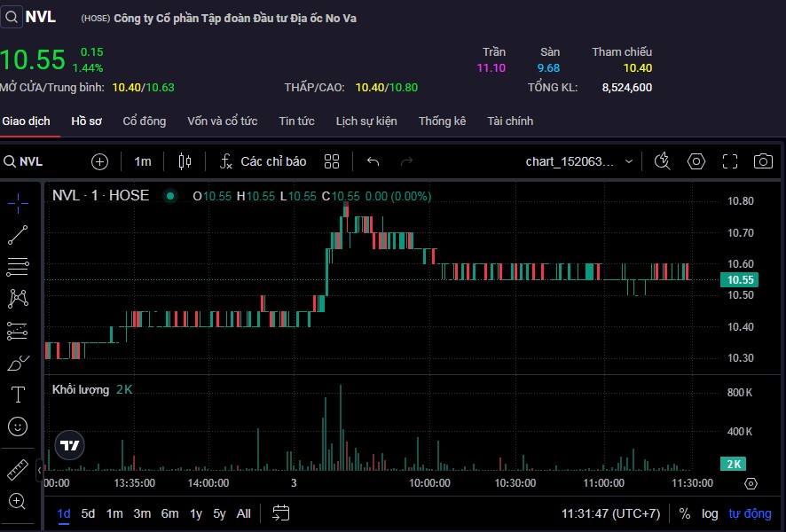The image size is (786, 532).
Task: Select the text annotation tool
Action: pyautogui.click(x=18, y=394)
